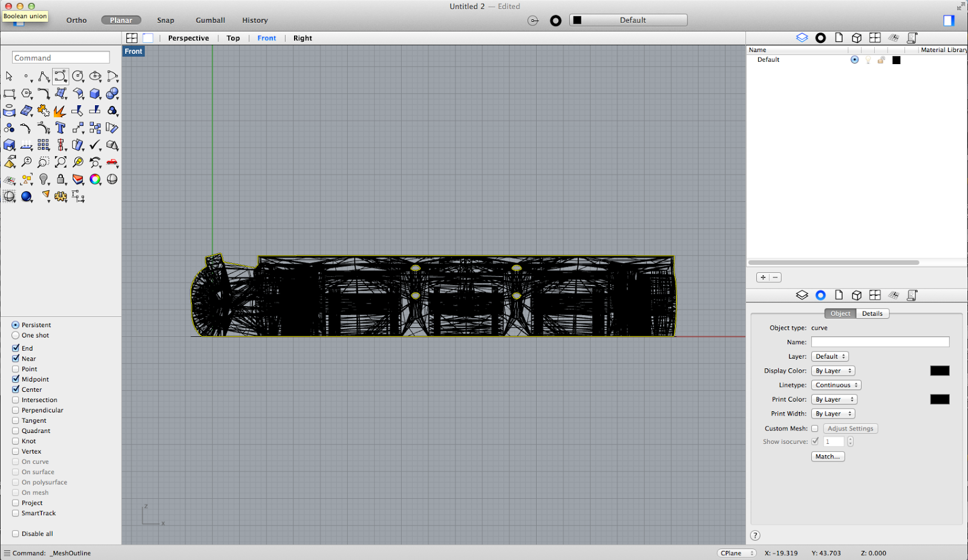Enable the Quadrant osnap
The height and width of the screenshot is (560, 968).
coord(16,431)
